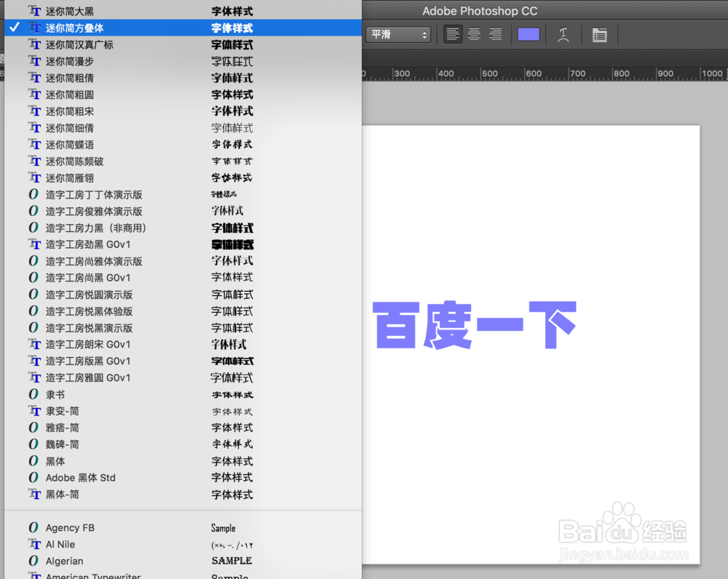Select checked font 迷你简方叠体
728x579 pixels.
pyautogui.click(x=183, y=28)
